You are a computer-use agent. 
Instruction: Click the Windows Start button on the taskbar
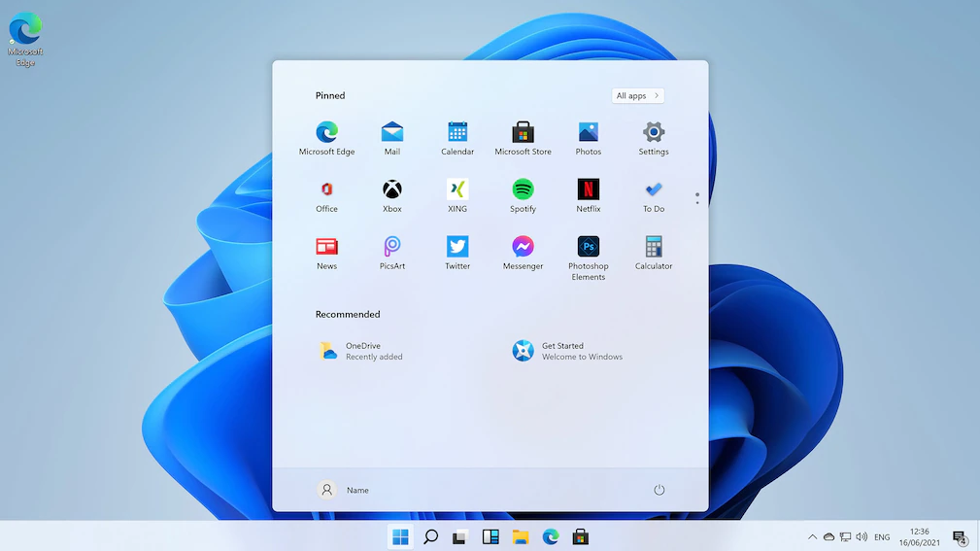(400, 536)
